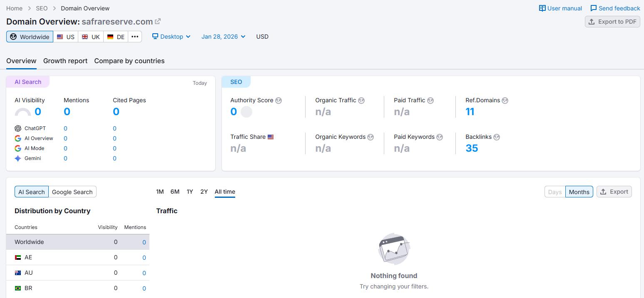The image size is (644, 298).
Task: Click the USD currency label
Action: (262, 37)
